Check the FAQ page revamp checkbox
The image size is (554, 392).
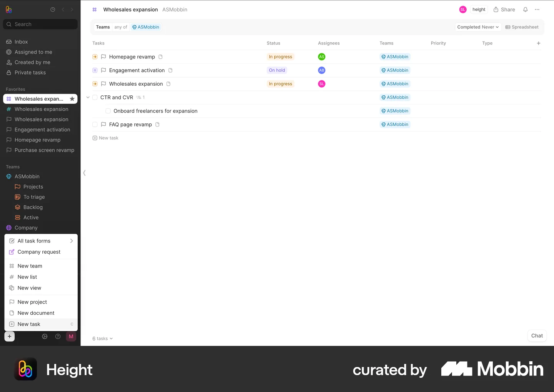pyautogui.click(x=95, y=125)
